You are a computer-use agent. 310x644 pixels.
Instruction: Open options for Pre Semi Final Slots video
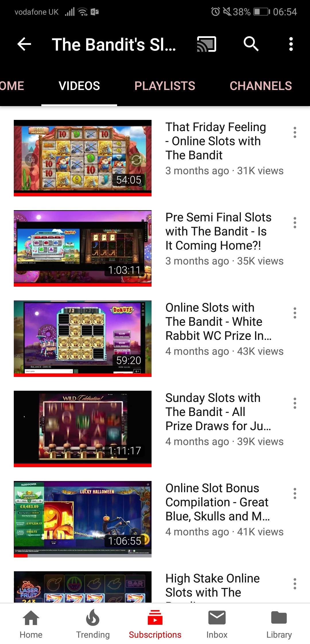tap(295, 223)
